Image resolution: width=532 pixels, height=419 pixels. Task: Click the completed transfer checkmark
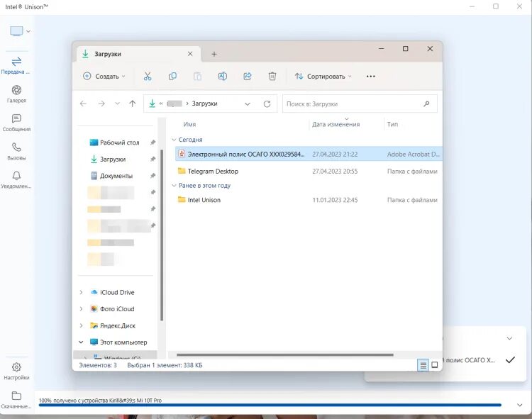point(510,359)
